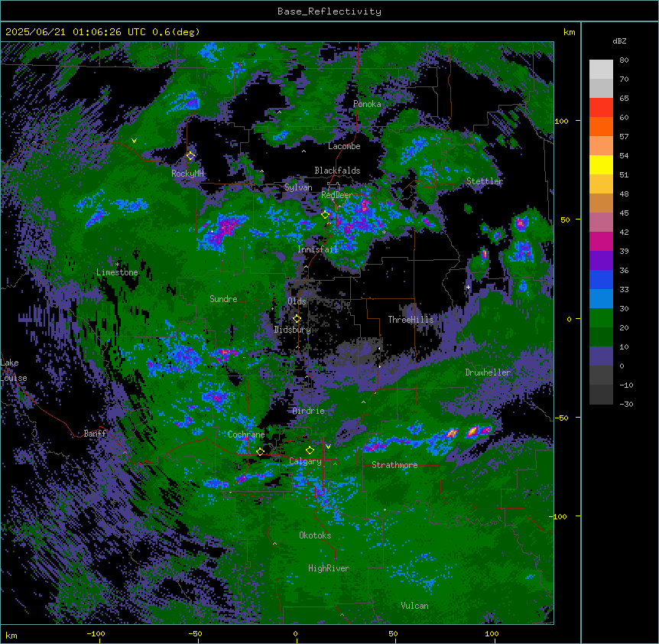Select the yellow diamond marker under Cochrane
Image resolution: width=659 pixels, height=644 pixels.
[260, 451]
